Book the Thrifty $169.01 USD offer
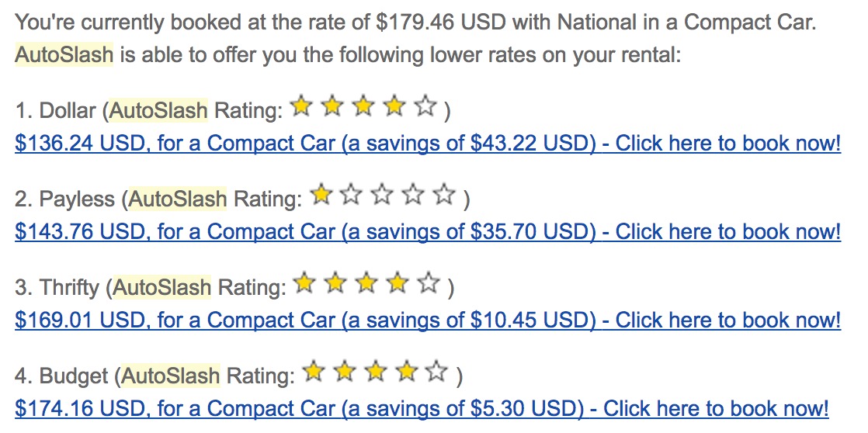Viewport: 868px width, 433px height. pos(427,320)
